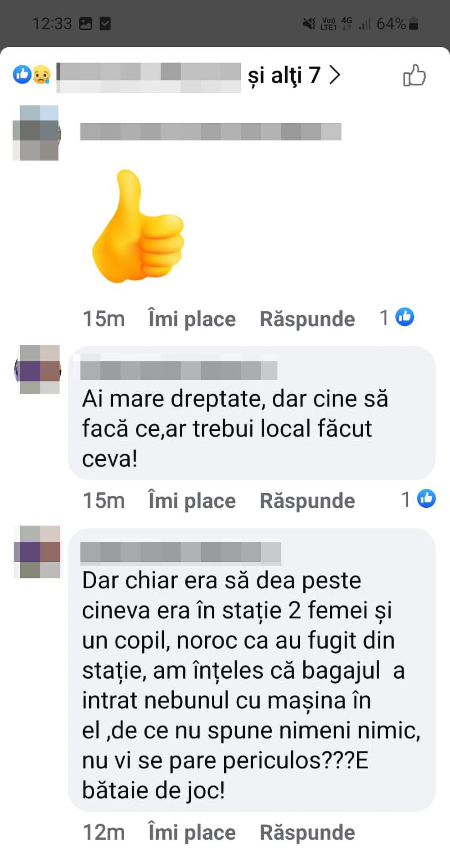Tap the muted sound status bar icon
This screenshot has height=868, width=450.
click(x=309, y=23)
